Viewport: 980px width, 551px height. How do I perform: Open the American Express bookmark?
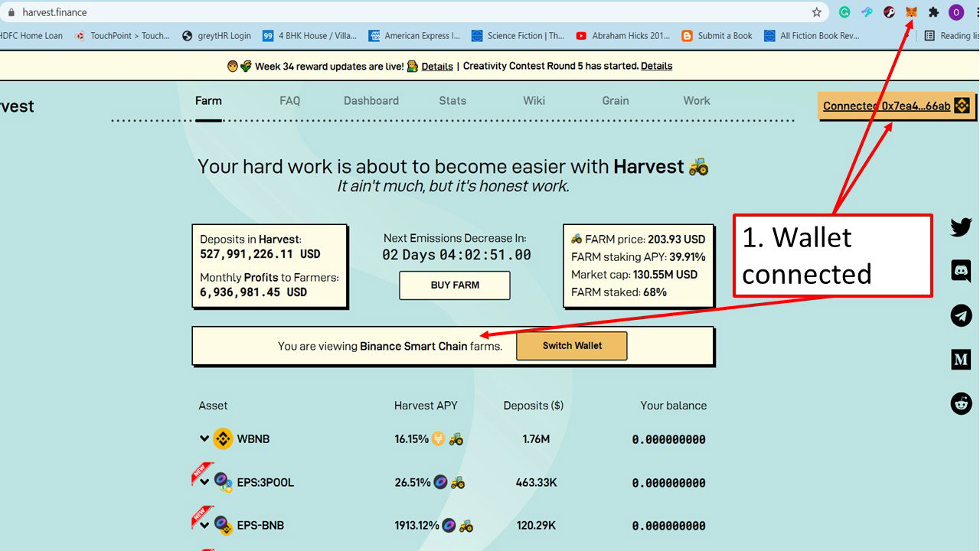414,35
